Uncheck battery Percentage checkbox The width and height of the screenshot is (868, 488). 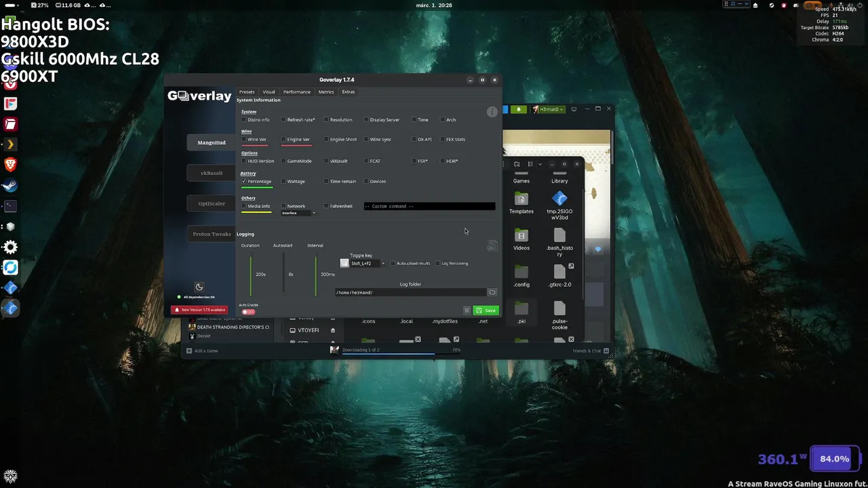coord(244,182)
